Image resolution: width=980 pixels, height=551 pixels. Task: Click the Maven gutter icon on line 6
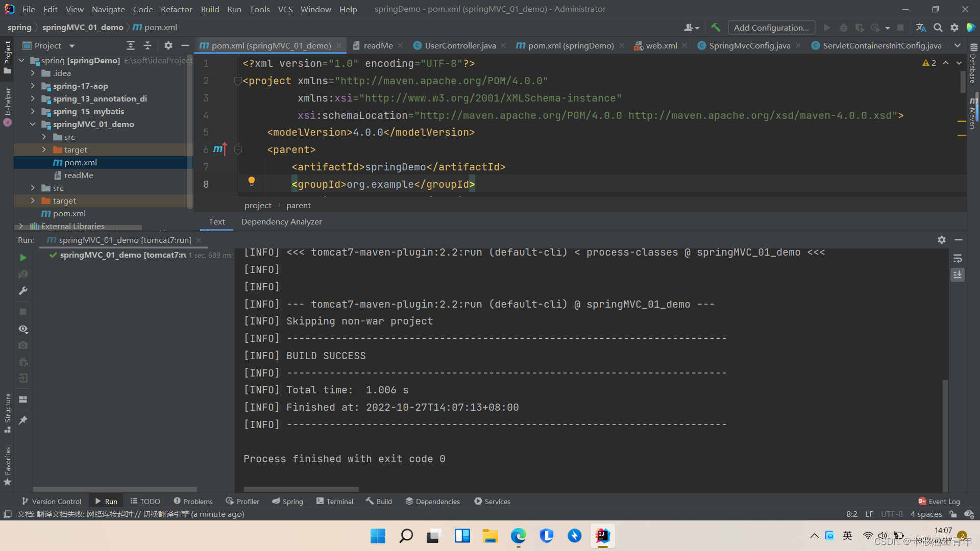pyautogui.click(x=219, y=149)
